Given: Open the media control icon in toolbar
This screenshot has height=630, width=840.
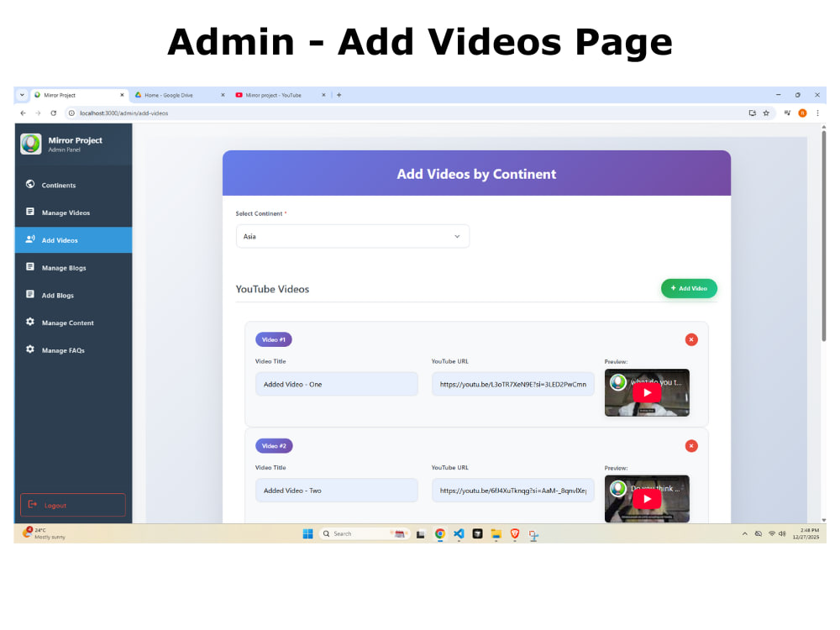Looking at the screenshot, I should pyautogui.click(x=787, y=113).
